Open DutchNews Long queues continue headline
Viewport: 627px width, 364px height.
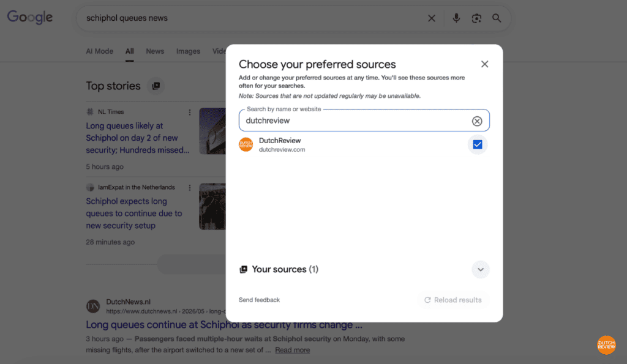(x=224, y=324)
